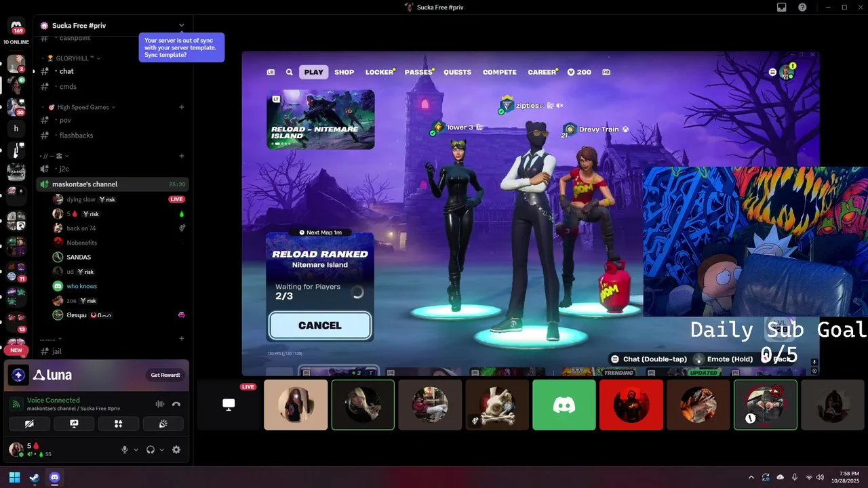Switch to Fortnite QUESTS tab in stream
The image size is (868, 488).
pyautogui.click(x=458, y=72)
